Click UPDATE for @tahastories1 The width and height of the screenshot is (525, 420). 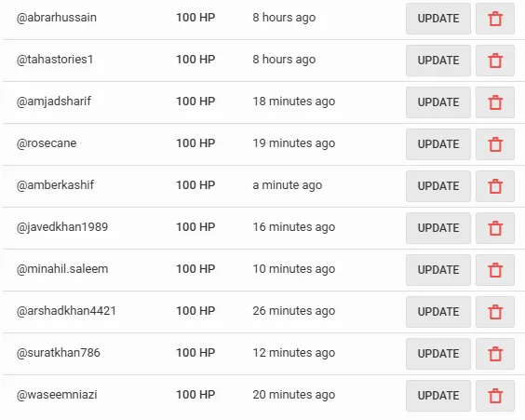pos(438,61)
